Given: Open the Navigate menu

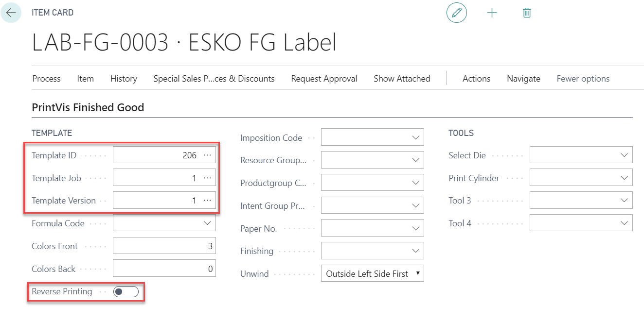Looking at the screenshot, I should [x=523, y=79].
